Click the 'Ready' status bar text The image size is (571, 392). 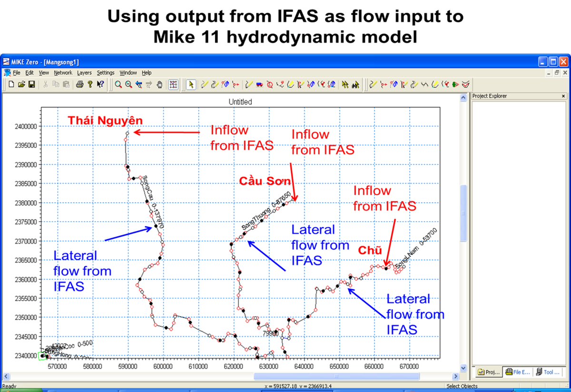coord(9,386)
